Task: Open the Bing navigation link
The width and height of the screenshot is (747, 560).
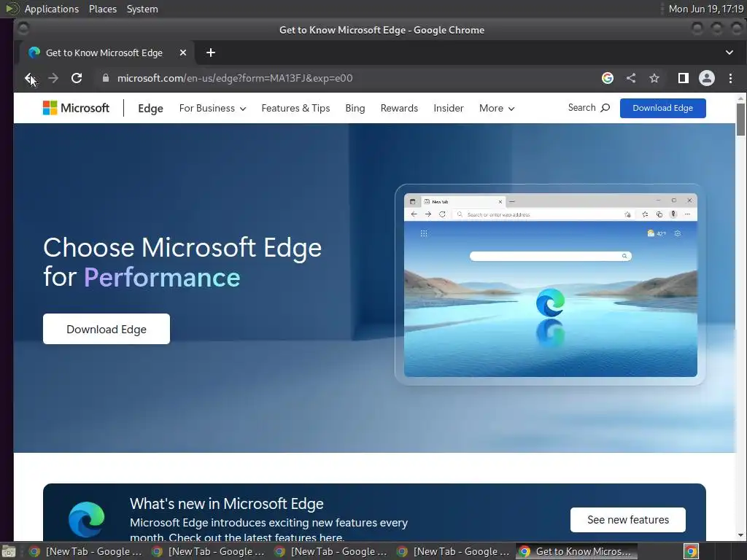Action: coord(355,109)
